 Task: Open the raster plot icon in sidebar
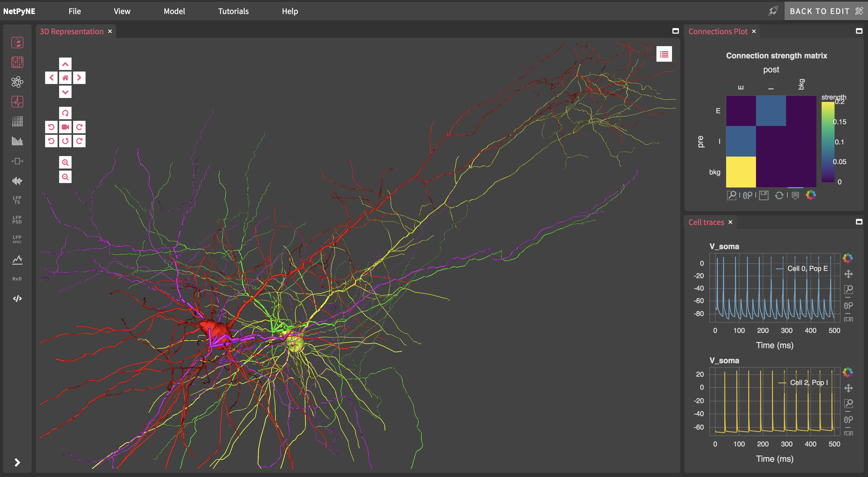point(17,121)
